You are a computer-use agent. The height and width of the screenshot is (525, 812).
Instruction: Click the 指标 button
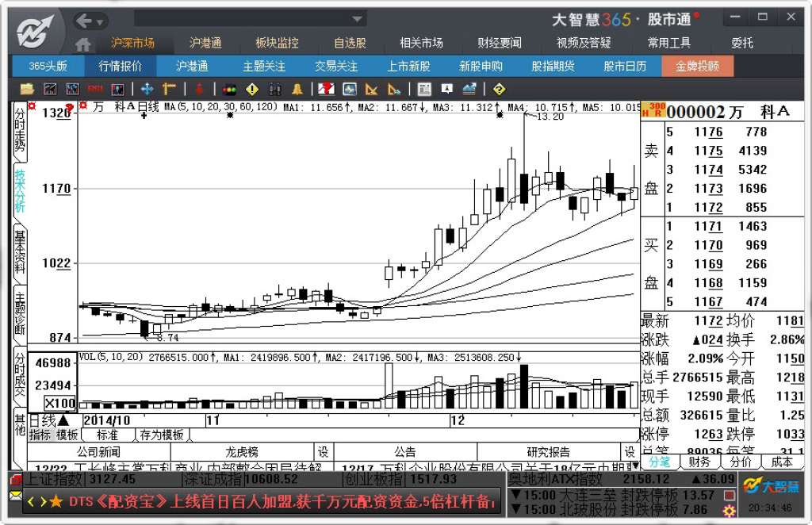40,435
